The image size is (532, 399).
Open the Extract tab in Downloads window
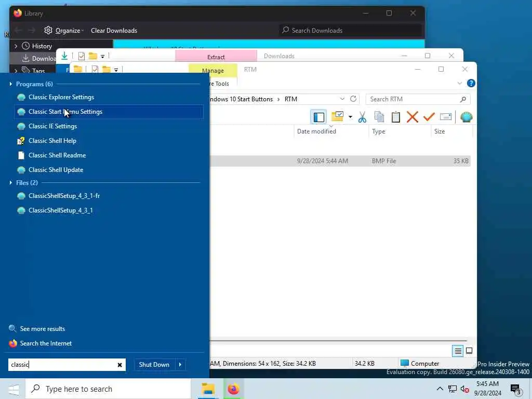tap(216, 57)
